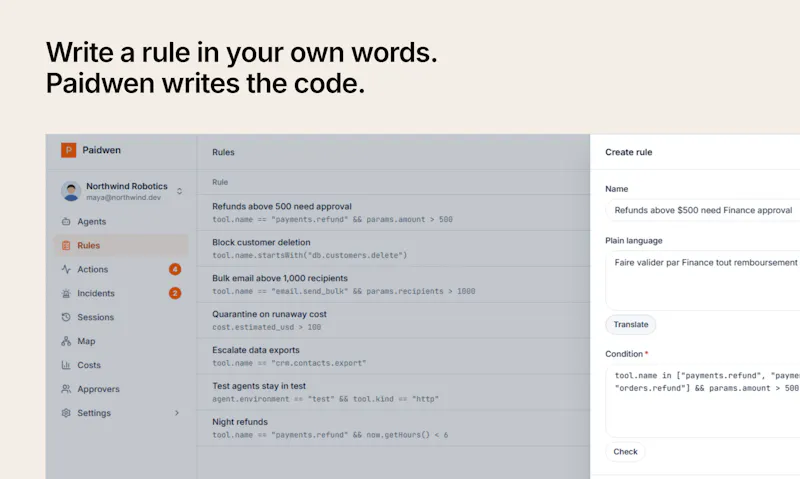The image size is (800, 479).
Task: Open the 'Test agents stay in test' rule
Action: [393, 392]
